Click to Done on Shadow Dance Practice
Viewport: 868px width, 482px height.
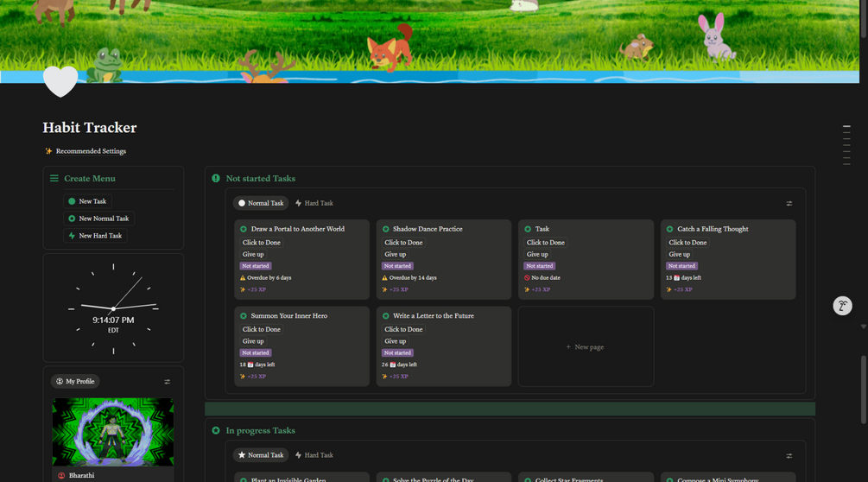(403, 243)
